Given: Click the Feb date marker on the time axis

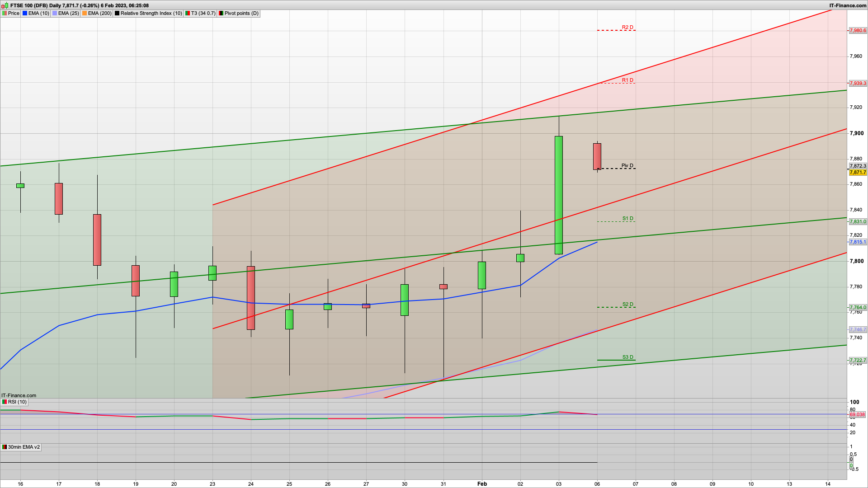Looking at the screenshot, I should pyautogui.click(x=482, y=484).
